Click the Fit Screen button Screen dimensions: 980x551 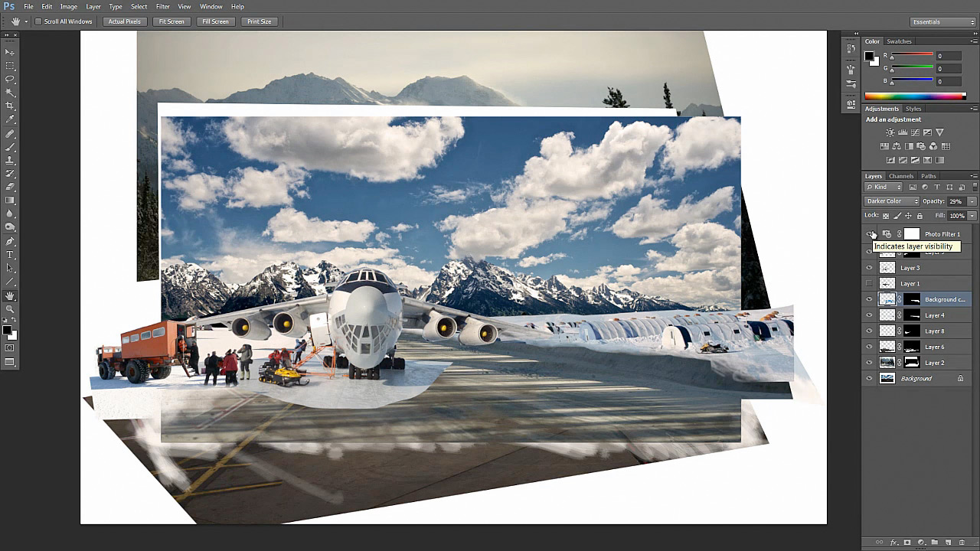pos(171,21)
